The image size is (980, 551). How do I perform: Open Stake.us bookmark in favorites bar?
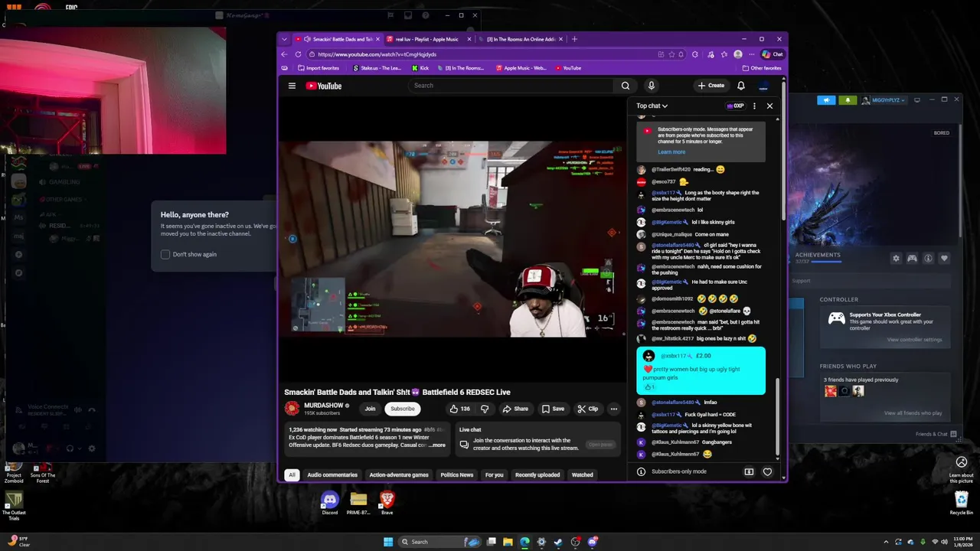point(377,68)
